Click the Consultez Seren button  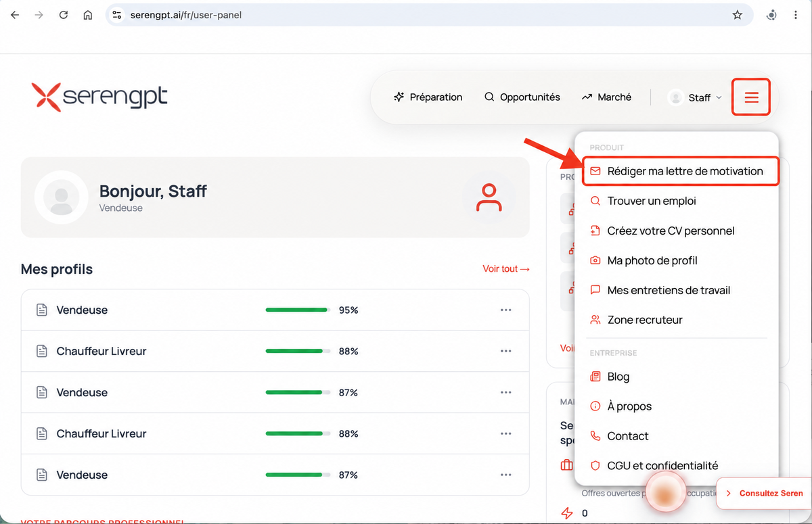point(764,494)
